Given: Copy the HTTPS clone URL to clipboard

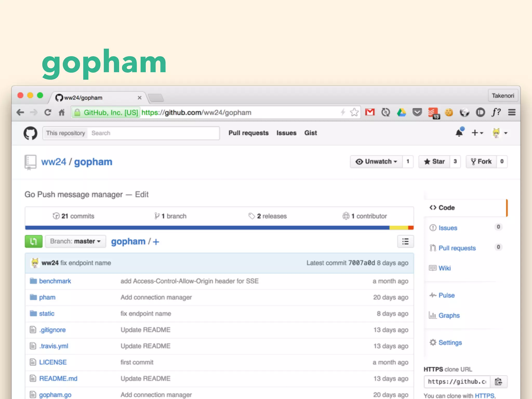Looking at the screenshot, I should [498, 382].
